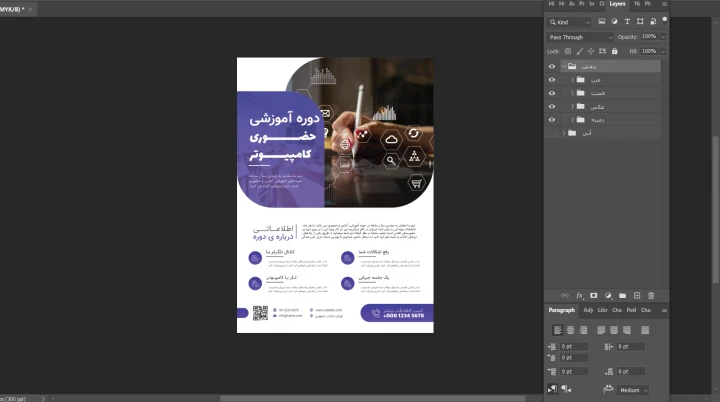The height and width of the screenshot is (402, 720).
Task: Center align paragraph text
Action: point(570,329)
